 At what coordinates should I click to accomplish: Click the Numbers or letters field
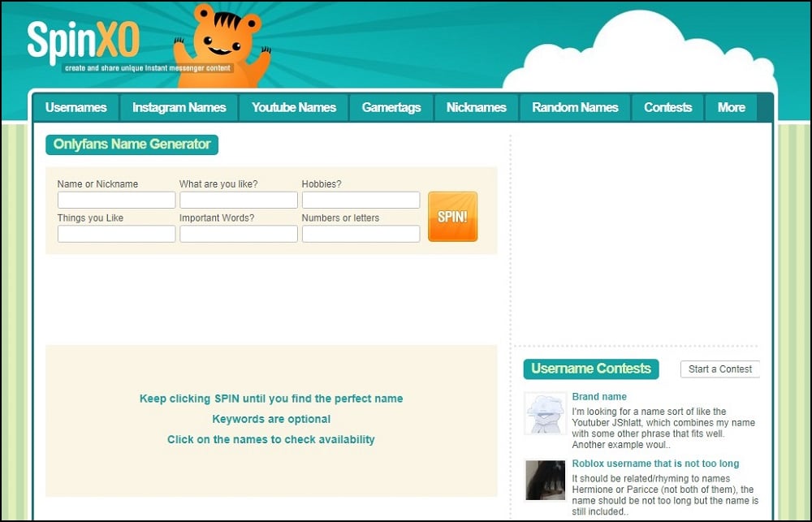pyautogui.click(x=361, y=234)
